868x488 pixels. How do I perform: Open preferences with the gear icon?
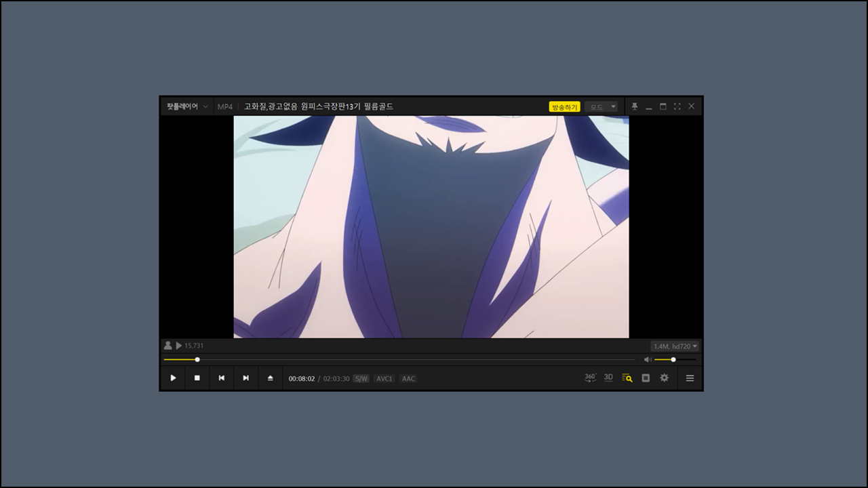[665, 378]
